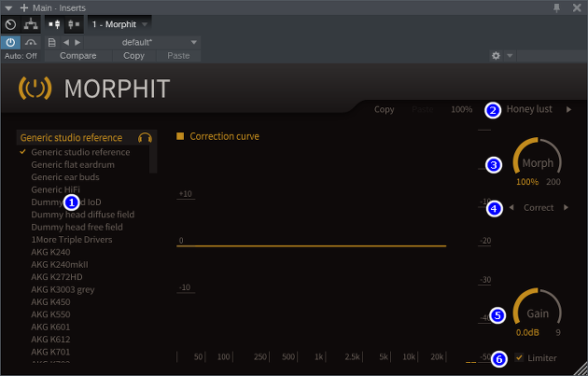Click the Correct mode label
Image resolution: width=588 pixels, height=376 pixels.
(539, 207)
